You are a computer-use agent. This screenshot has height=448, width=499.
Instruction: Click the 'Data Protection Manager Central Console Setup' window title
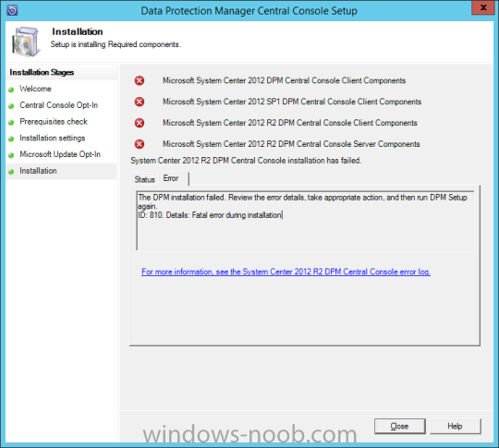(249, 11)
